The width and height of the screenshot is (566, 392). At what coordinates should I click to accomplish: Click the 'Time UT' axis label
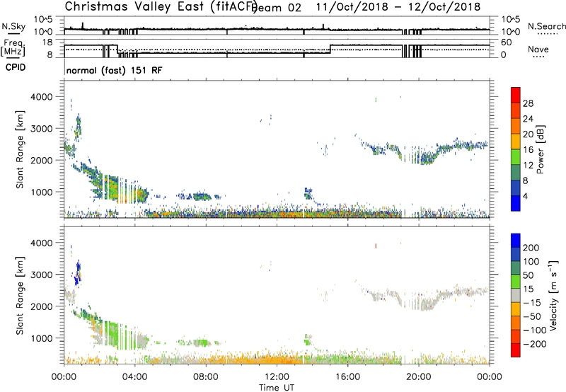tap(277, 388)
